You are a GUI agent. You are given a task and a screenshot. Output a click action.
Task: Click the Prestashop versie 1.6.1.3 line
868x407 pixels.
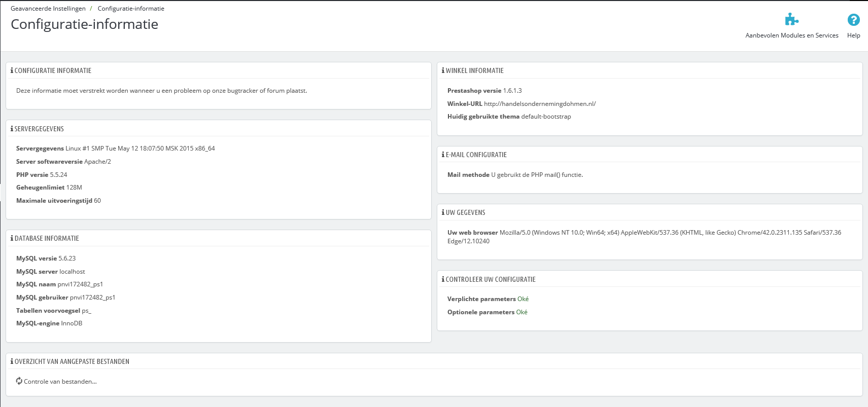tap(484, 91)
